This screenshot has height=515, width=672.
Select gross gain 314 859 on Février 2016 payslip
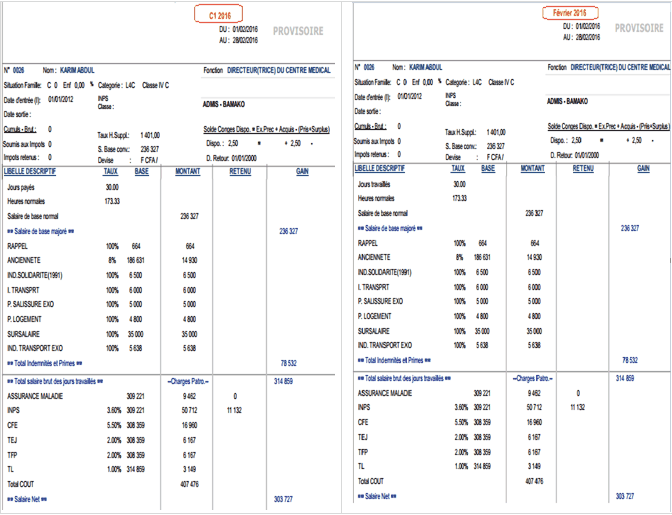(x=625, y=379)
